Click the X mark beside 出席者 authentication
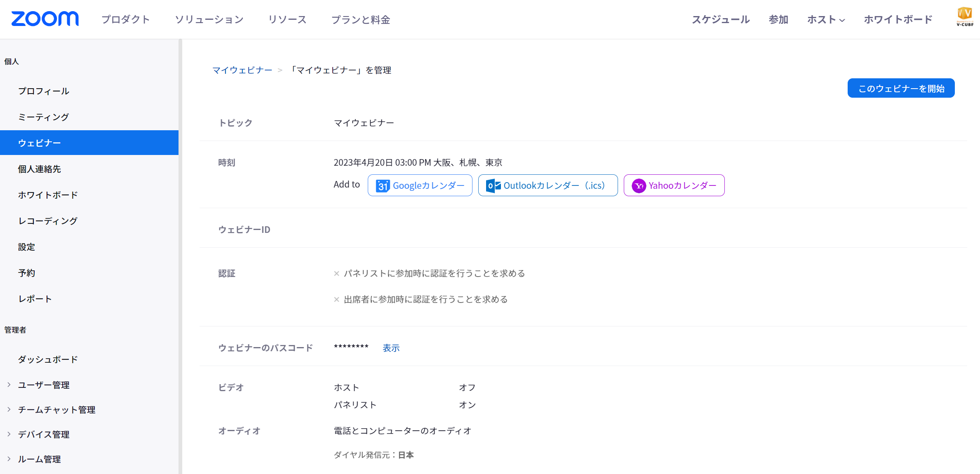 (336, 300)
